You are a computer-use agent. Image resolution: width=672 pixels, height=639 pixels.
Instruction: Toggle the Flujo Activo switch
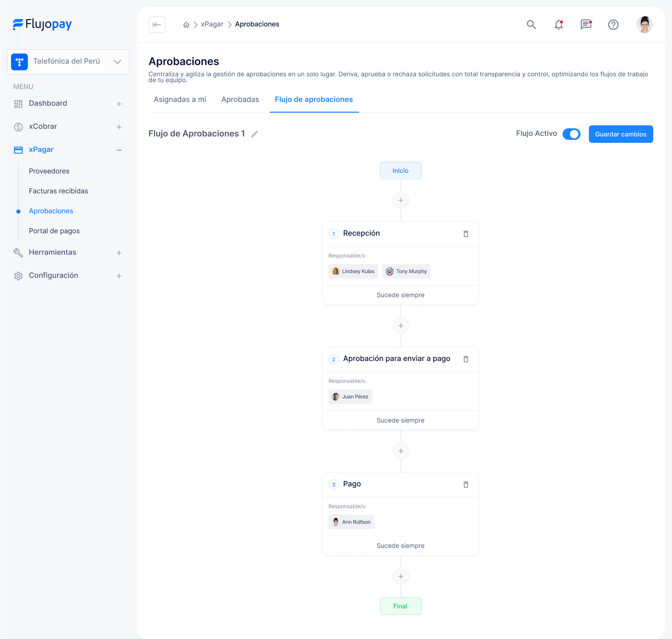(x=571, y=134)
